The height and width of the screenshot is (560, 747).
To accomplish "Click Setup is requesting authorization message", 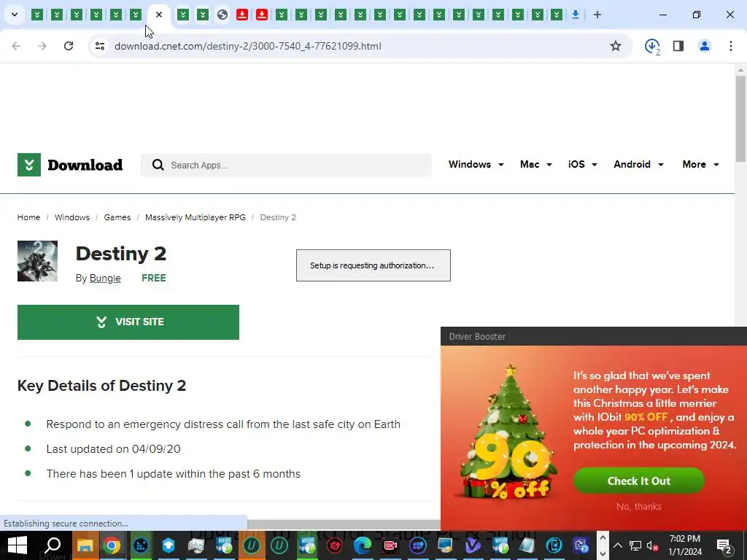I will click(x=373, y=265).
